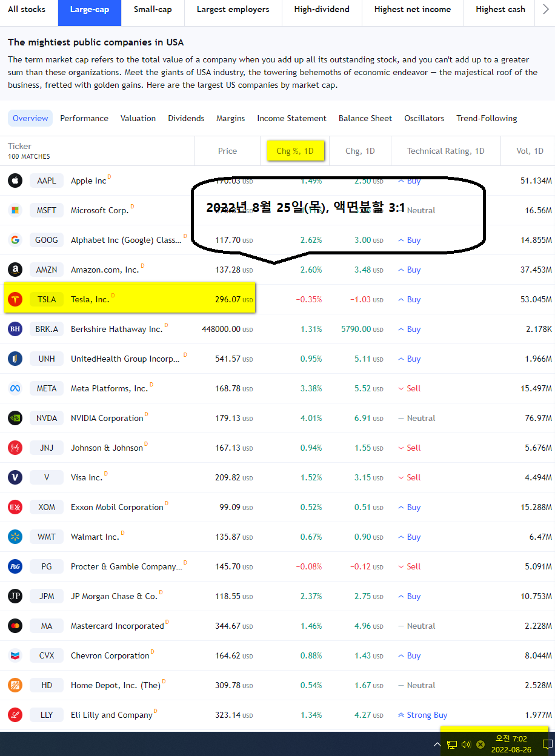The width and height of the screenshot is (555, 756).
Task: Click the taskbar volume speaker icon
Action: (x=466, y=744)
